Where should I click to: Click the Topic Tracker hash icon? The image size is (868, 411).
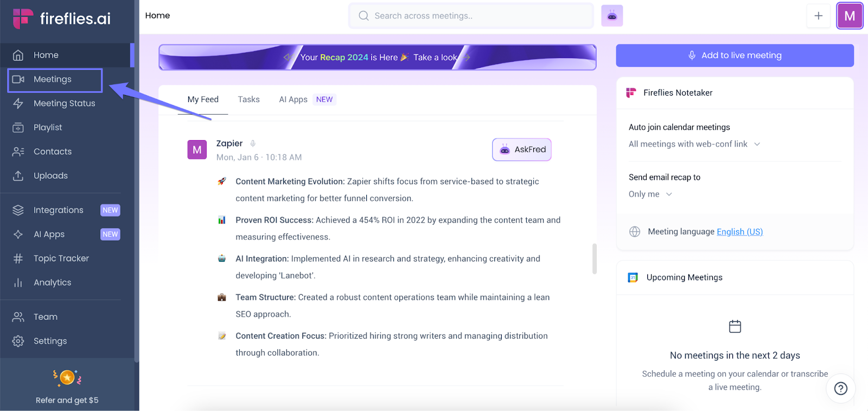18,258
